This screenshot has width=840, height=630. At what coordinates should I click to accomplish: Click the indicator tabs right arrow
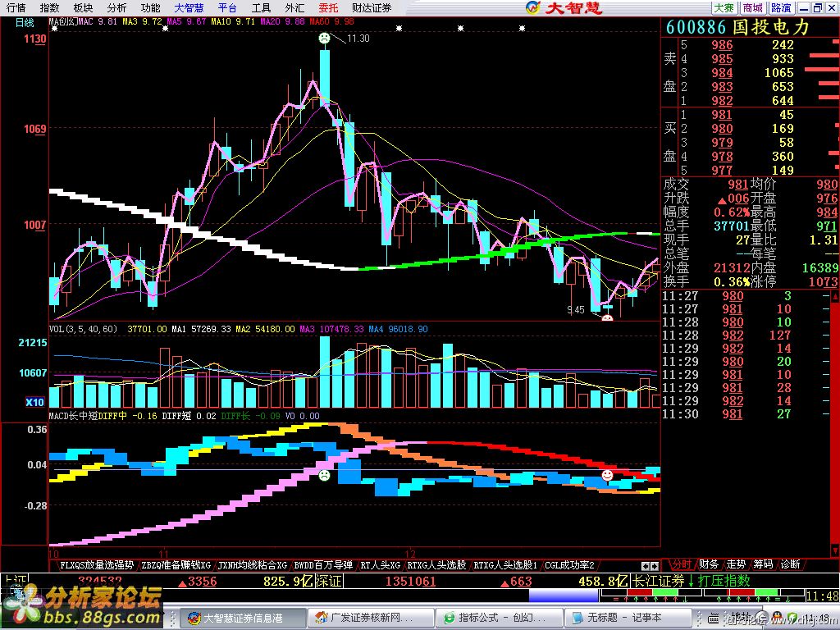654,566
